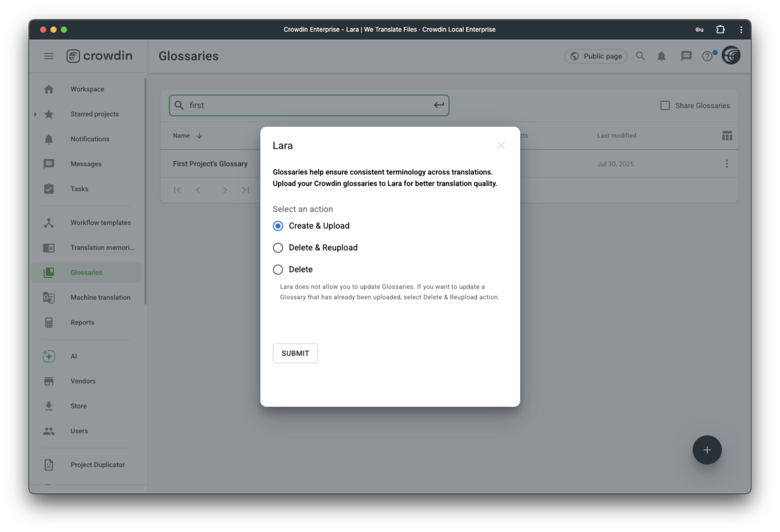Open the row's three-dot options menu
Viewport: 780px width, 532px height.
(727, 164)
